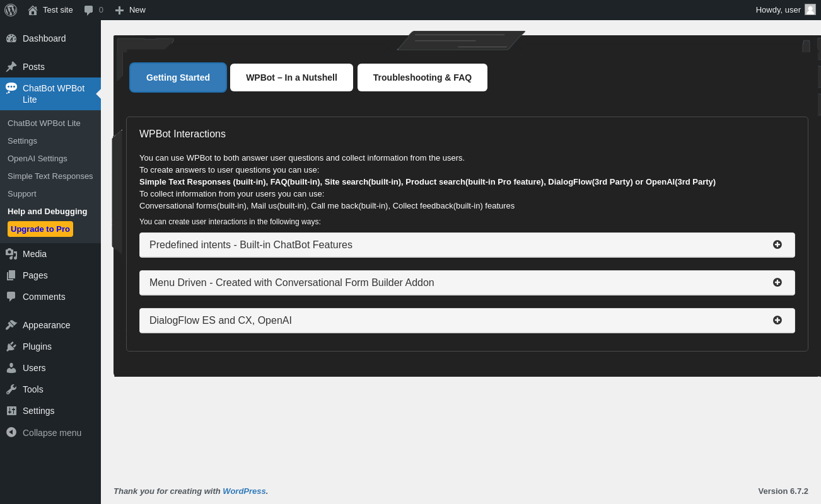The height and width of the screenshot is (504, 821).
Task: Click the DialogFlow ES and CX, OpenAI title
Action: click(x=221, y=321)
